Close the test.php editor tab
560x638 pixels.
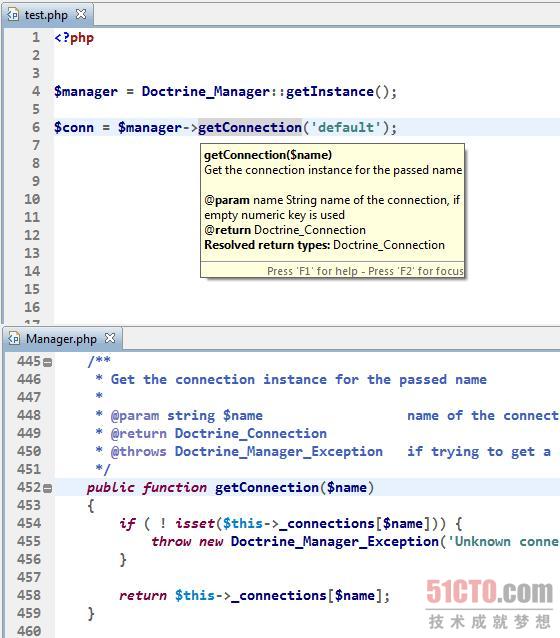click(x=81, y=14)
